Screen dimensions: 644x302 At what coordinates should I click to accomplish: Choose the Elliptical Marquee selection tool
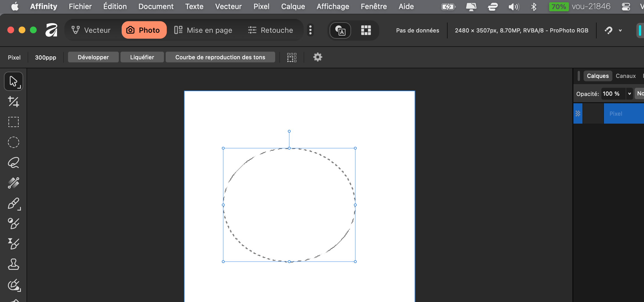[13, 142]
